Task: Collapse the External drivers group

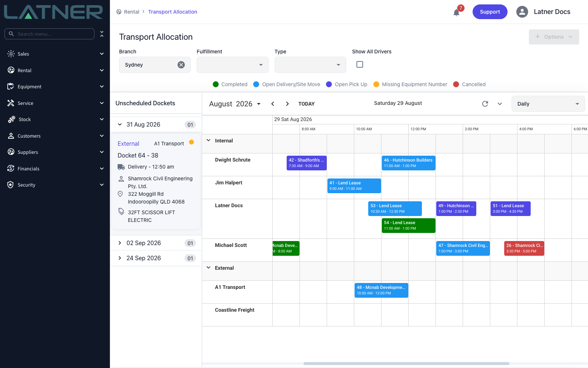Action: point(209,268)
